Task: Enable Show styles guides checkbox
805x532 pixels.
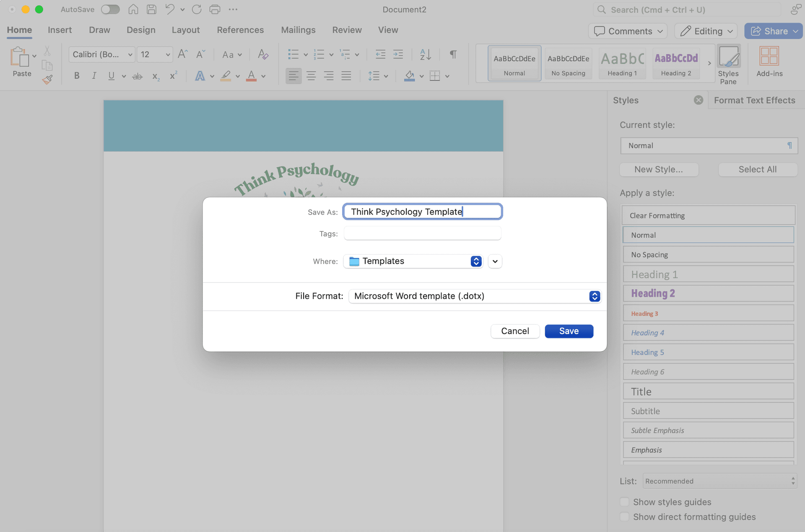Action: coord(625,502)
